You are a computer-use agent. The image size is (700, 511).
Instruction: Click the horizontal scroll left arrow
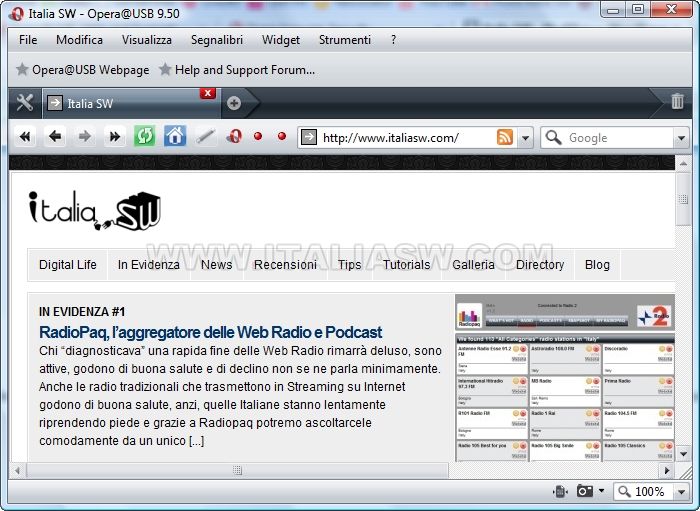(x=17, y=470)
